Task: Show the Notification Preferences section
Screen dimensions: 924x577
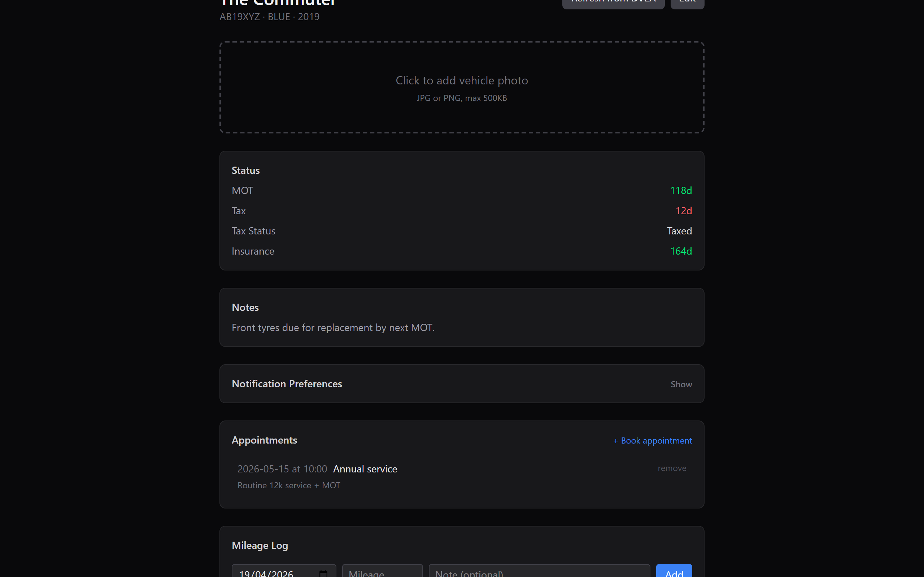Action: click(681, 384)
